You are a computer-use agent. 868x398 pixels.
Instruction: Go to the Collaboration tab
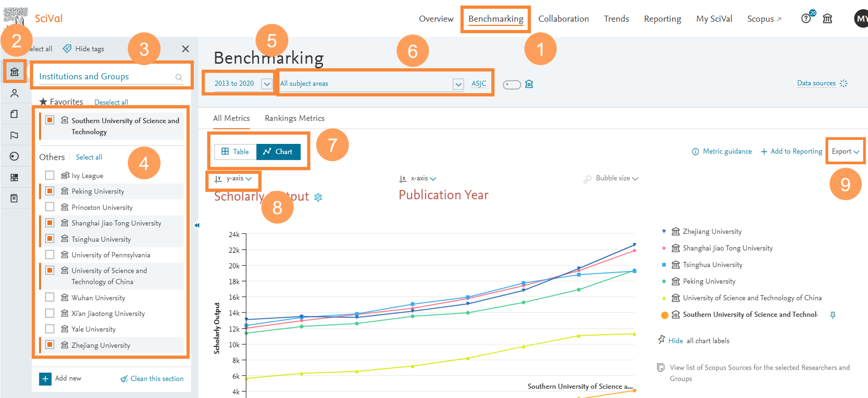click(563, 19)
